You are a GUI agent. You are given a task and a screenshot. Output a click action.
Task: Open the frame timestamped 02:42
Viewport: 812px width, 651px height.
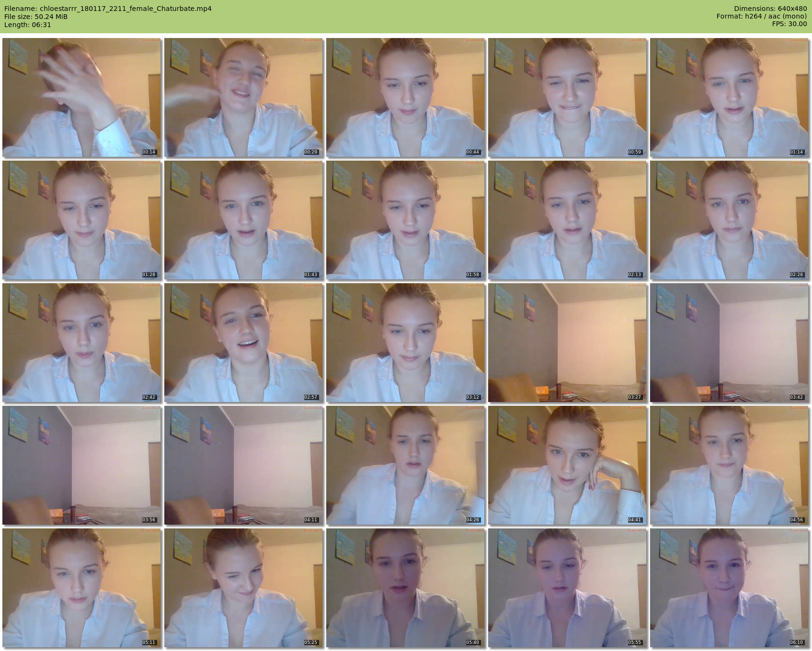click(x=81, y=343)
